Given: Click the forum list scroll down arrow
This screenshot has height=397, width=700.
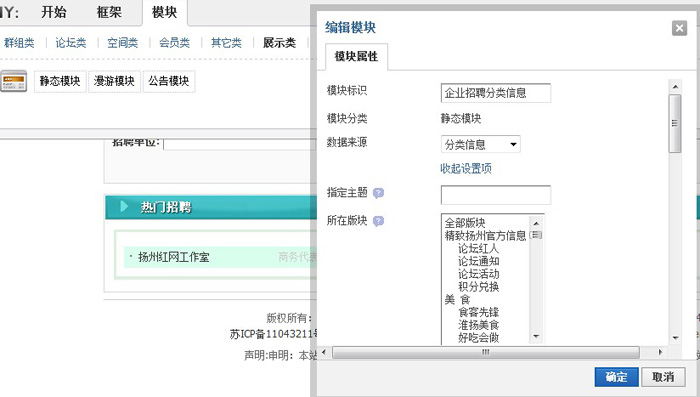Looking at the screenshot, I should 536,337.
